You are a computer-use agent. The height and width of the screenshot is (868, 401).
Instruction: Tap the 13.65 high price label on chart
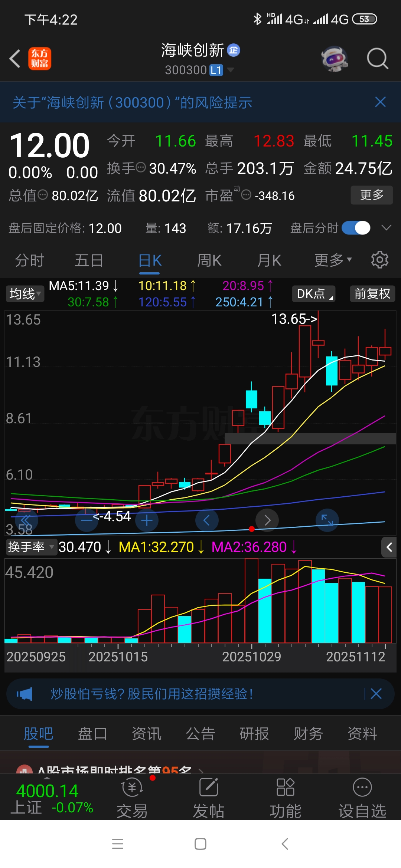294,319
